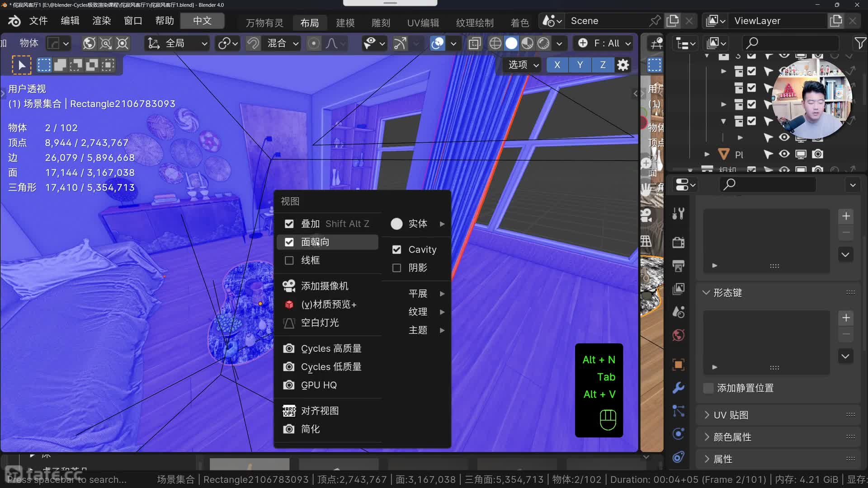Open object properties orange square tab

click(x=678, y=364)
